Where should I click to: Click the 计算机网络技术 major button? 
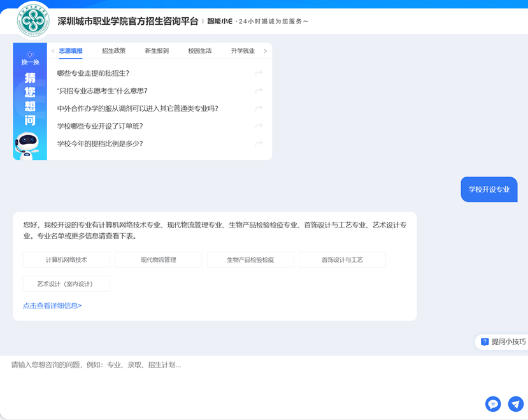66,259
